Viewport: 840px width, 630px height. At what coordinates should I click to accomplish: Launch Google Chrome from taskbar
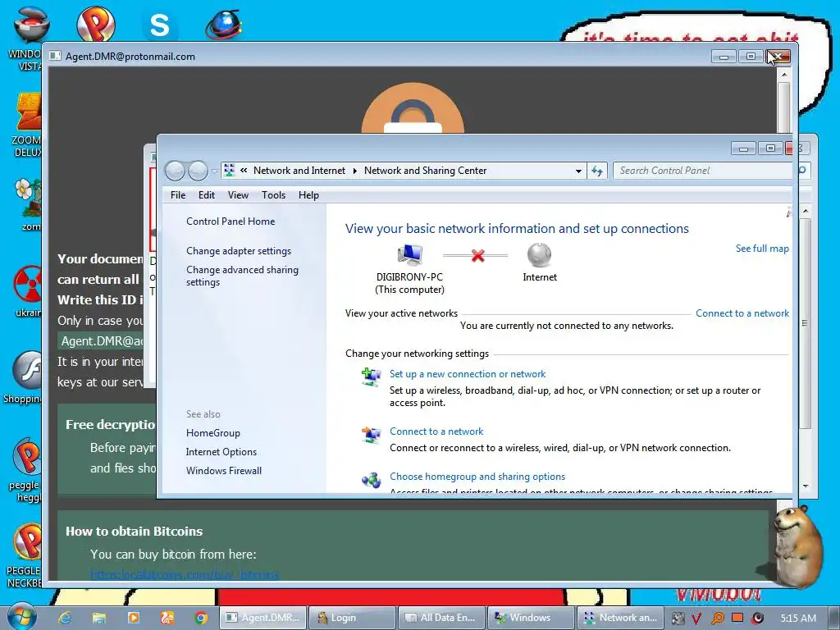(201, 618)
